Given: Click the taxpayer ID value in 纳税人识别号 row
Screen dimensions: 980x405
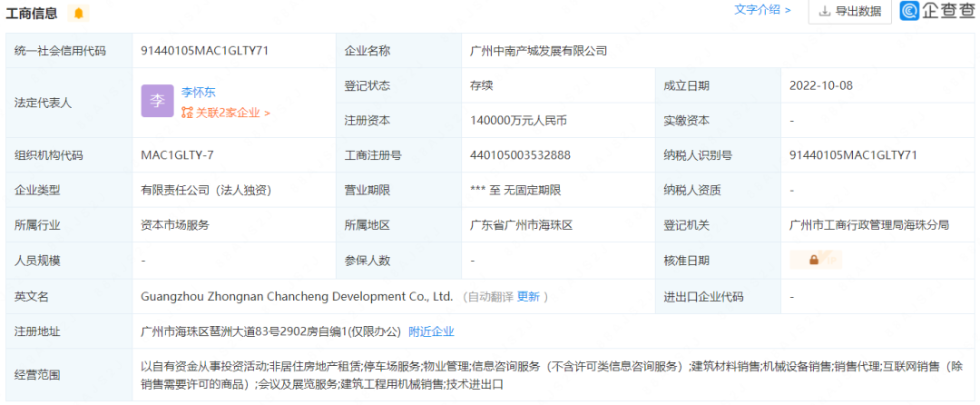Looking at the screenshot, I should 854,155.
